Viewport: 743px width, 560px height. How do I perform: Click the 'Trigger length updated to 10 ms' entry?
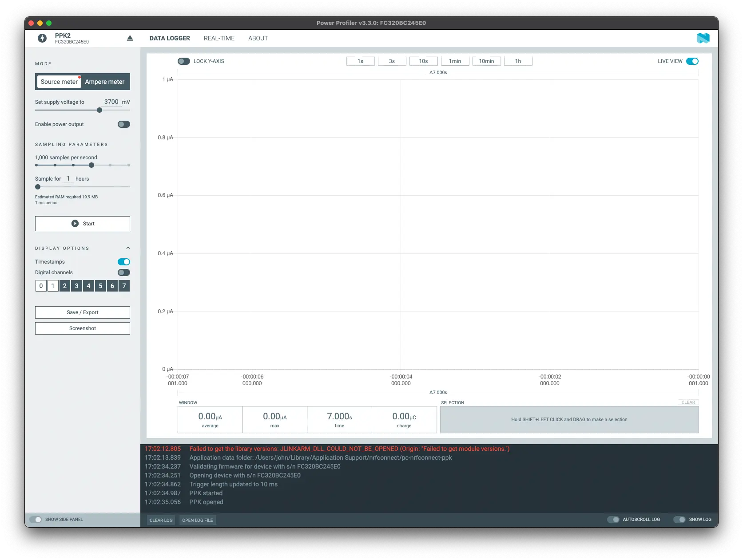(234, 485)
